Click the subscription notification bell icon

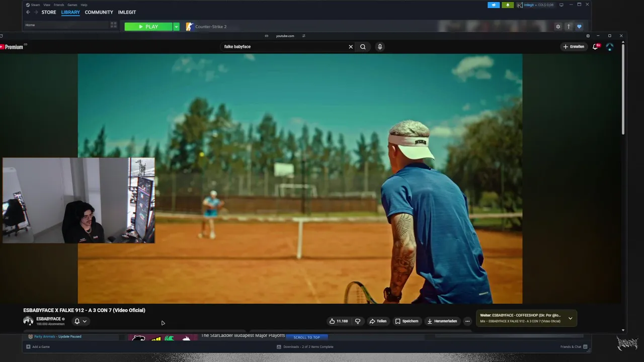click(77, 321)
